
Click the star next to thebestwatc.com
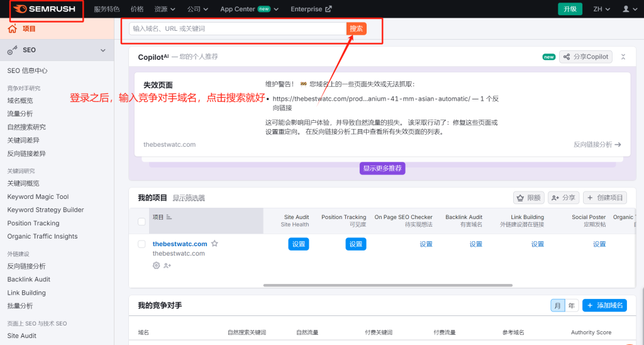pyautogui.click(x=214, y=244)
